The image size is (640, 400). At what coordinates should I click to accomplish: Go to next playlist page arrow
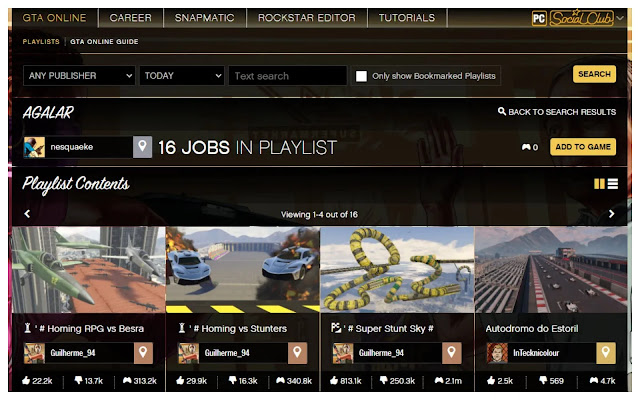pyautogui.click(x=611, y=213)
